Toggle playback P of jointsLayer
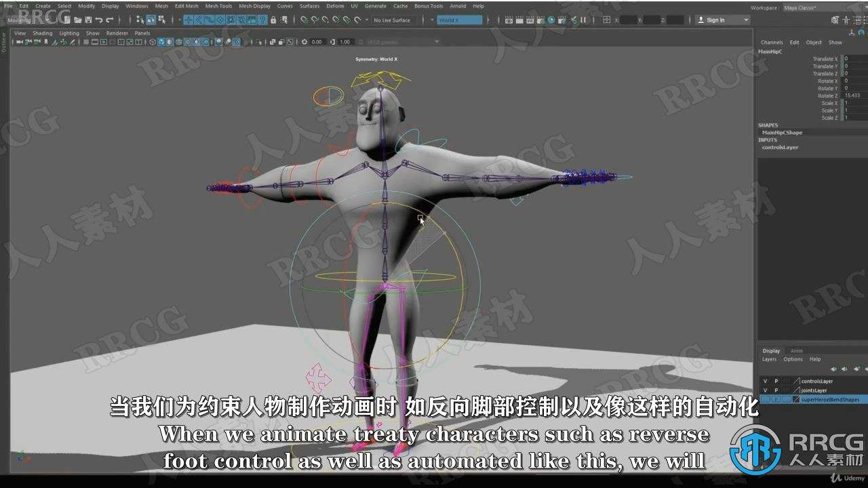Viewport: 868px width, 488px height. click(776, 390)
